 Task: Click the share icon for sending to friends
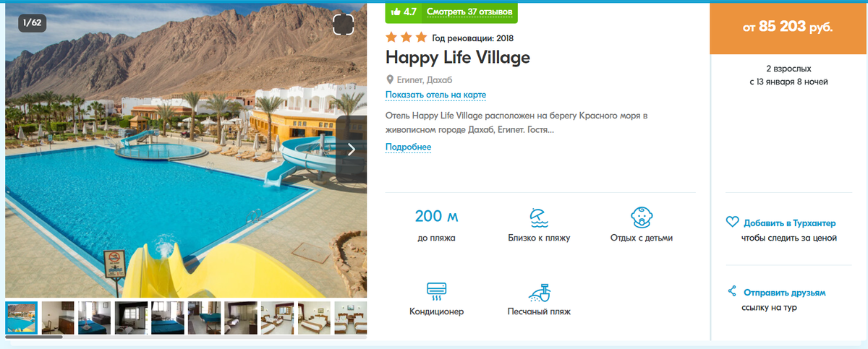pos(732,292)
